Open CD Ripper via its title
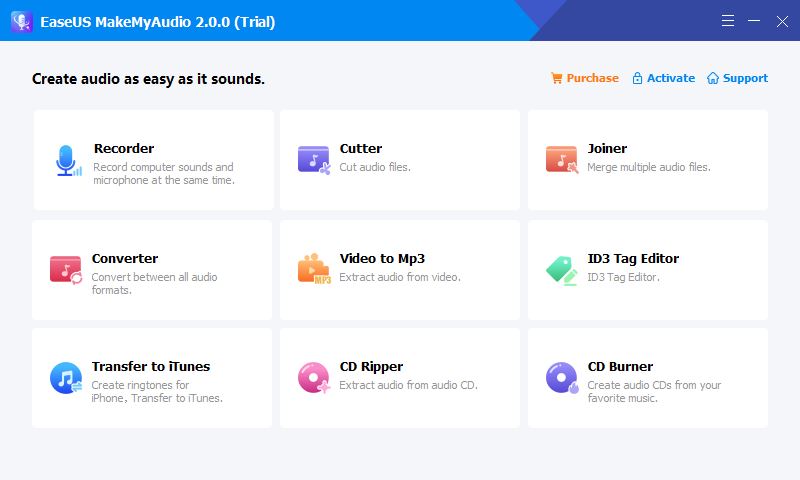This screenshot has width=800, height=480. [x=371, y=366]
